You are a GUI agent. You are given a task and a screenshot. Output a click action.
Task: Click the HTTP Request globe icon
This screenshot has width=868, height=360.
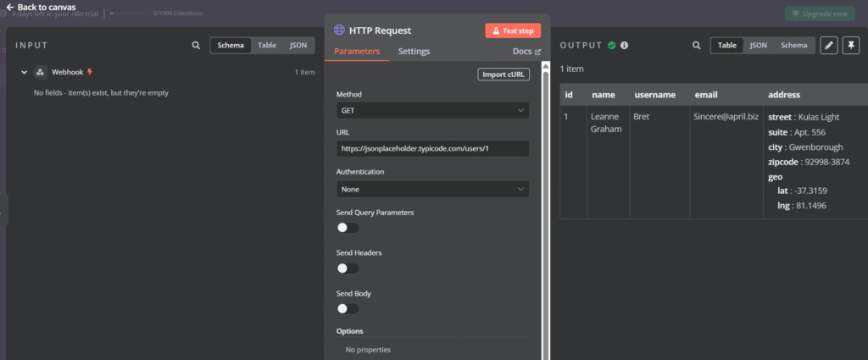click(x=339, y=30)
